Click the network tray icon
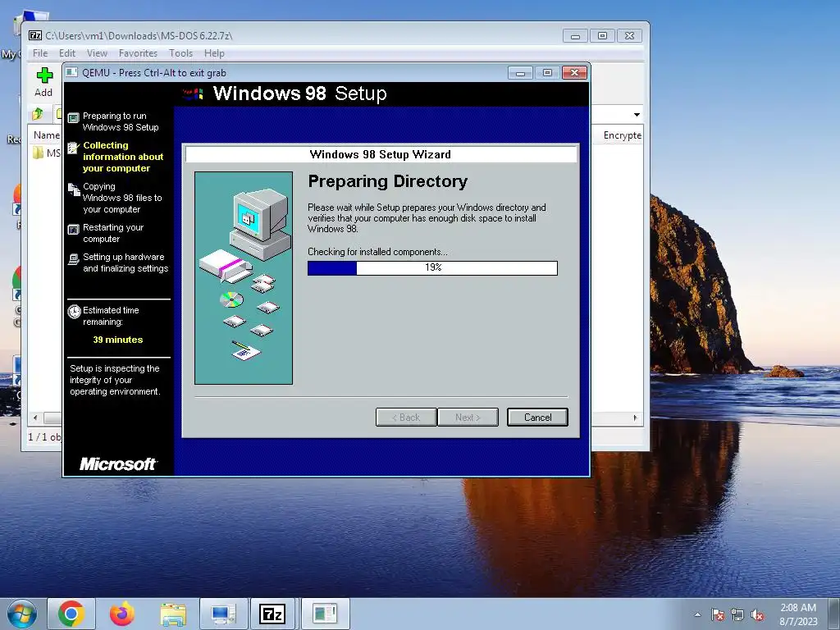 737,615
